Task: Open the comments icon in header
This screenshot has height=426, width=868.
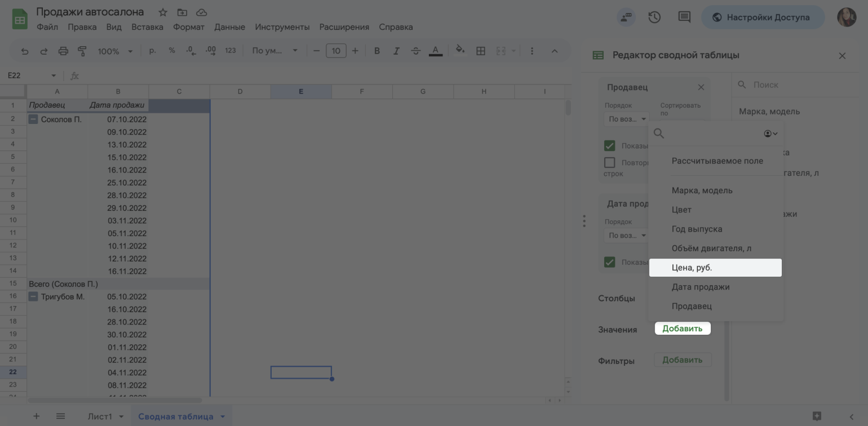Action: pos(684,17)
